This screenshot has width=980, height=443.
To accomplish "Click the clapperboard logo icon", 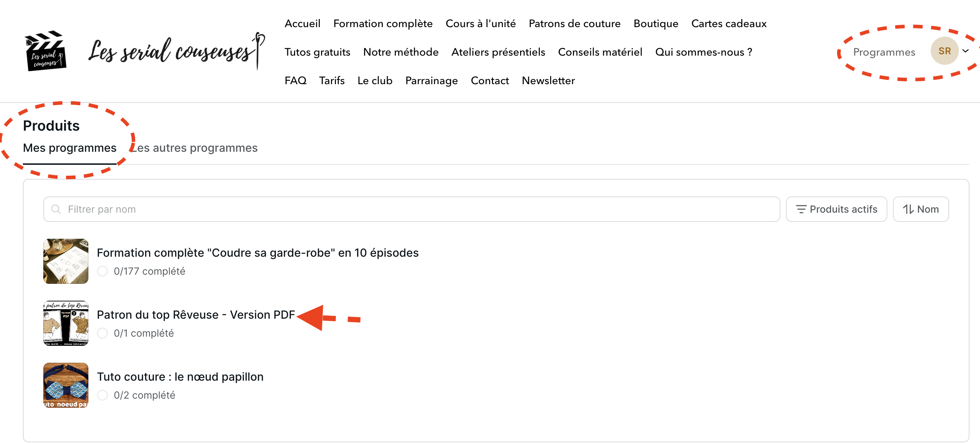I will 45,51.
